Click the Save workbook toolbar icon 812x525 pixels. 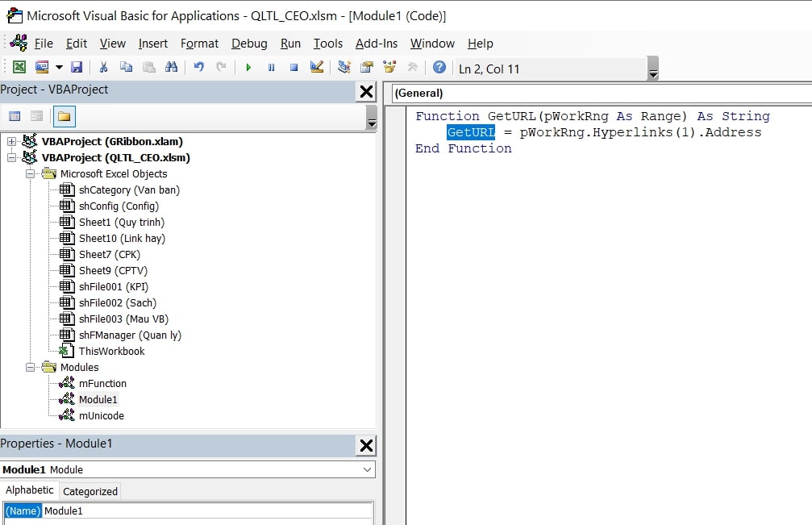(x=77, y=68)
